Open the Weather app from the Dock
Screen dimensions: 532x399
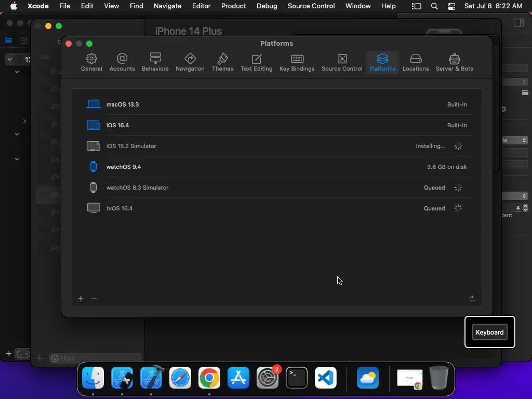coord(368,378)
